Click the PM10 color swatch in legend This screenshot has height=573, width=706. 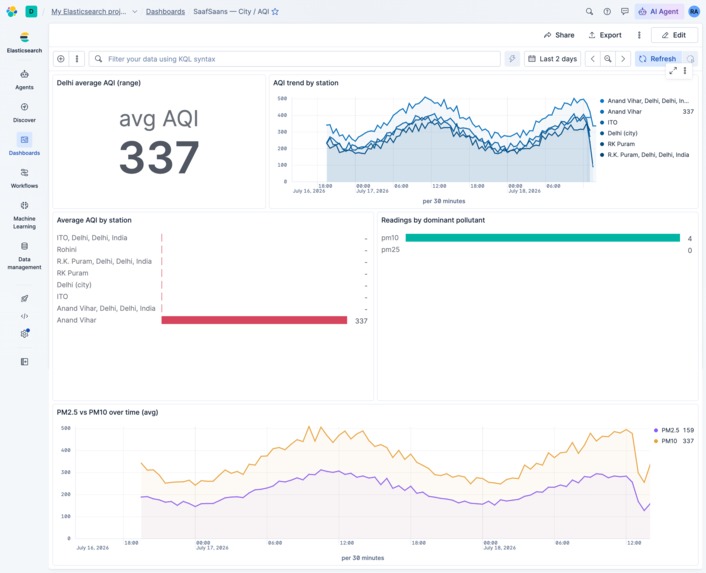click(x=656, y=441)
